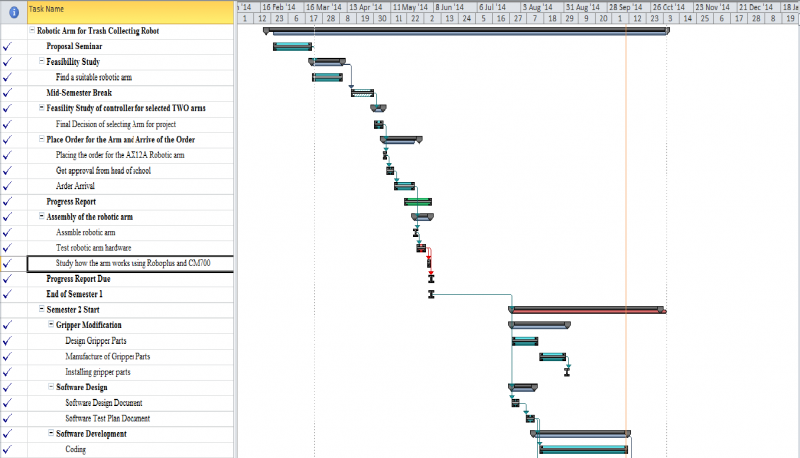Collapse the Semester 2 Start summary task
This screenshot has width=800, height=458.
(x=41, y=310)
